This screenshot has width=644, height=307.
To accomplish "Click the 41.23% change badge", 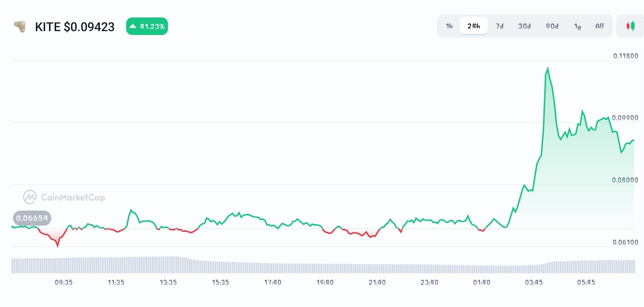I will [147, 26].
